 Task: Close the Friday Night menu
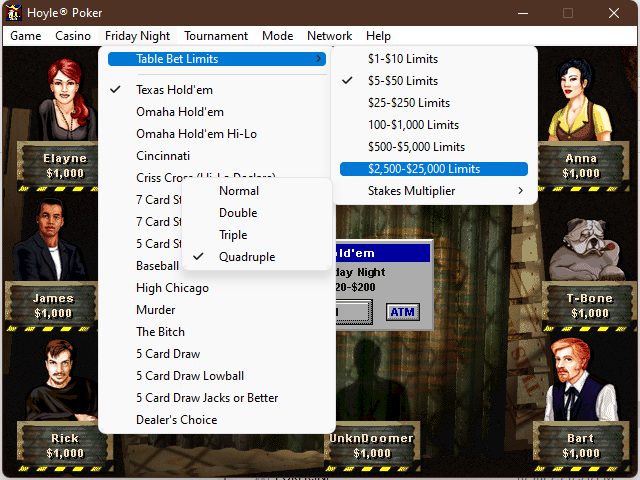pos(137,36)
